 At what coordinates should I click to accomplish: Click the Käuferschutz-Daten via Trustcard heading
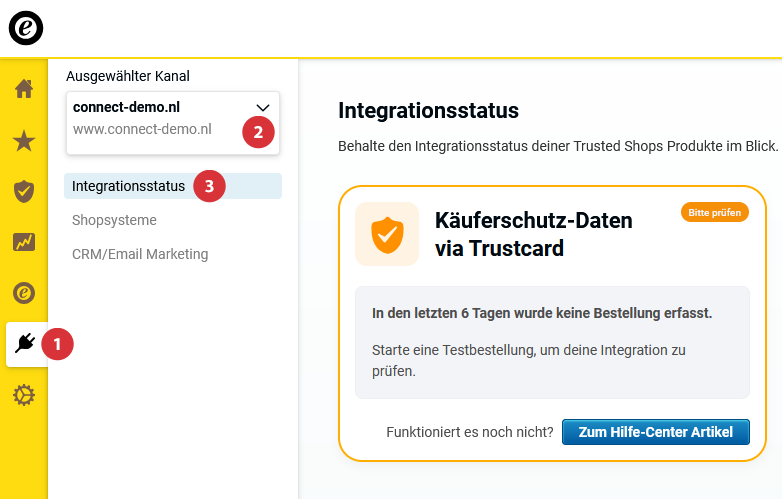click(x=534, y=234)
